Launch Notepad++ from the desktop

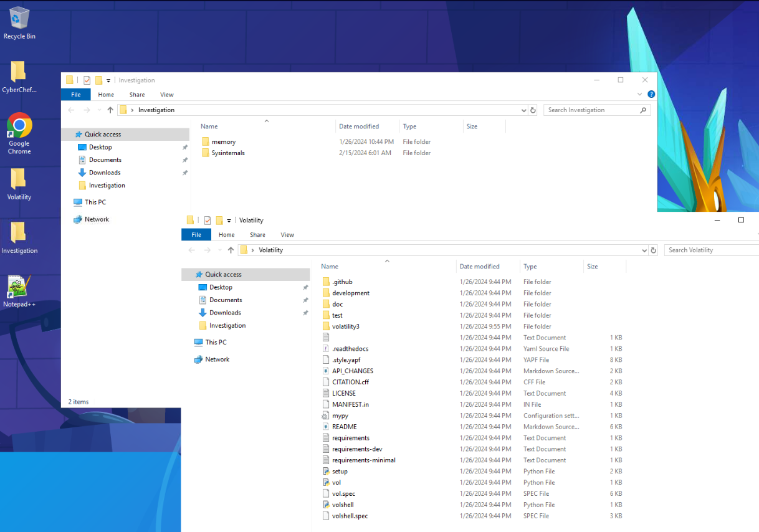tap(19, 291)
